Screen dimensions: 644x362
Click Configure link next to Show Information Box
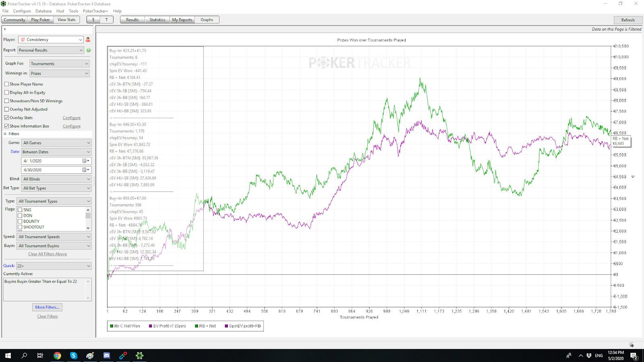72,126
